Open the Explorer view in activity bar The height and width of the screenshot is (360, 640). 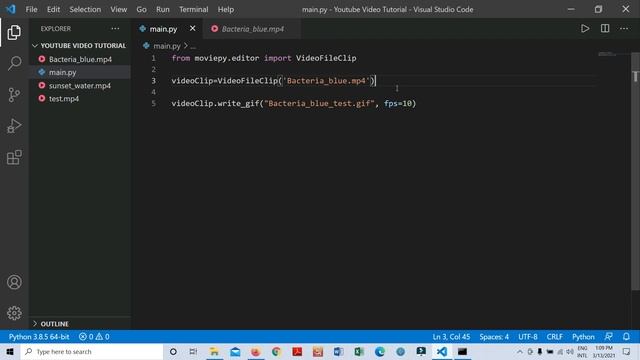pos(14,32)
